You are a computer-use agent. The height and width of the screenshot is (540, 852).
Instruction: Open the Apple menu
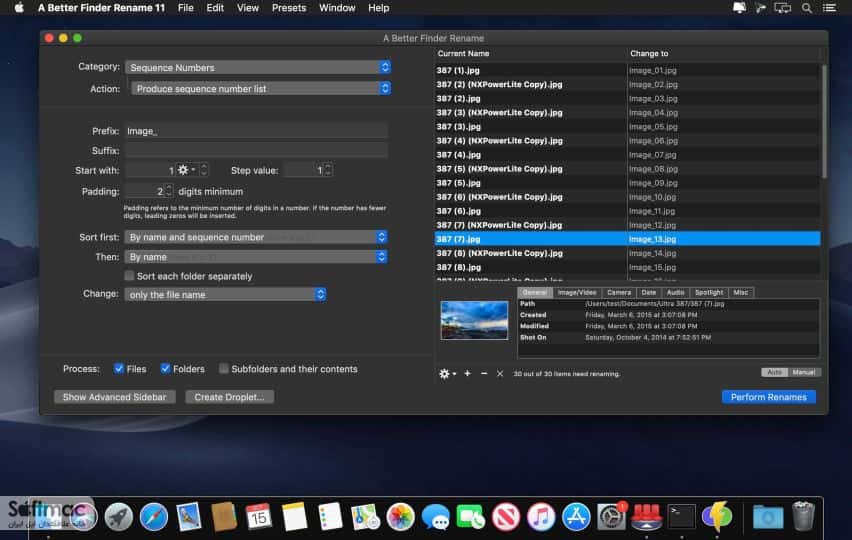tap(19, 8)
